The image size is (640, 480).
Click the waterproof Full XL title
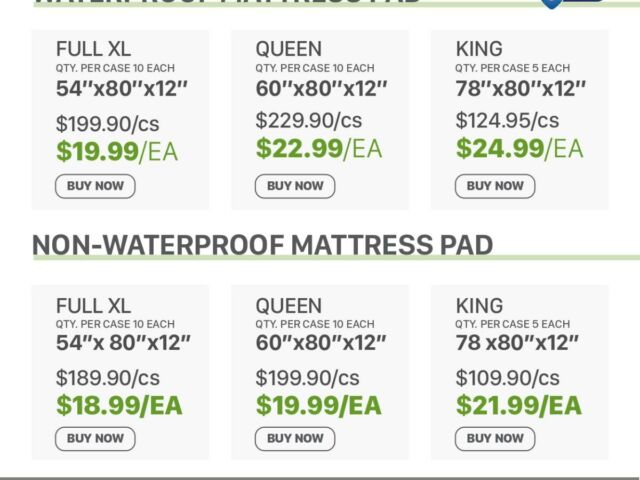93,49
